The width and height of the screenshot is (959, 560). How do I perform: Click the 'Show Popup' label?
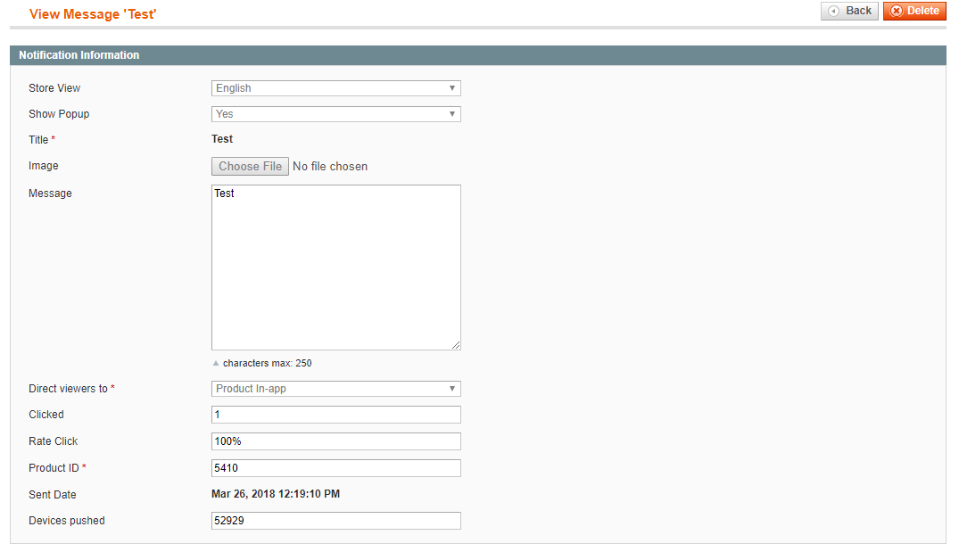59,114
